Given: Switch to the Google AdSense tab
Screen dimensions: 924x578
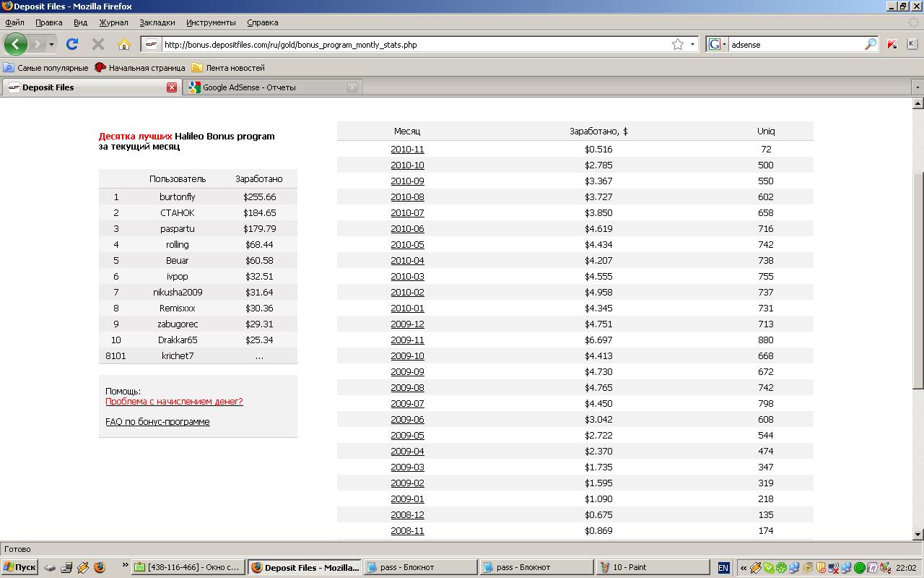Looking at the screenshot, I should 249,87.
